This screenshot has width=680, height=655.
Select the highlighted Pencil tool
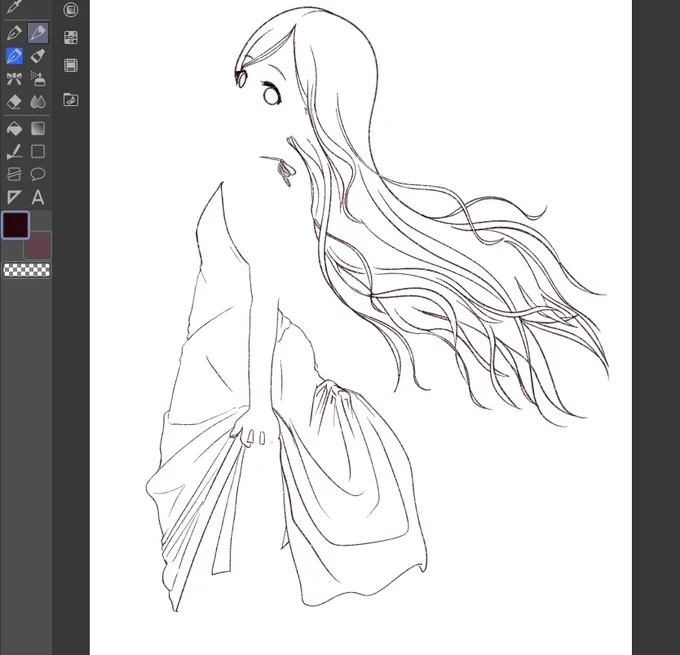[38, 33]
